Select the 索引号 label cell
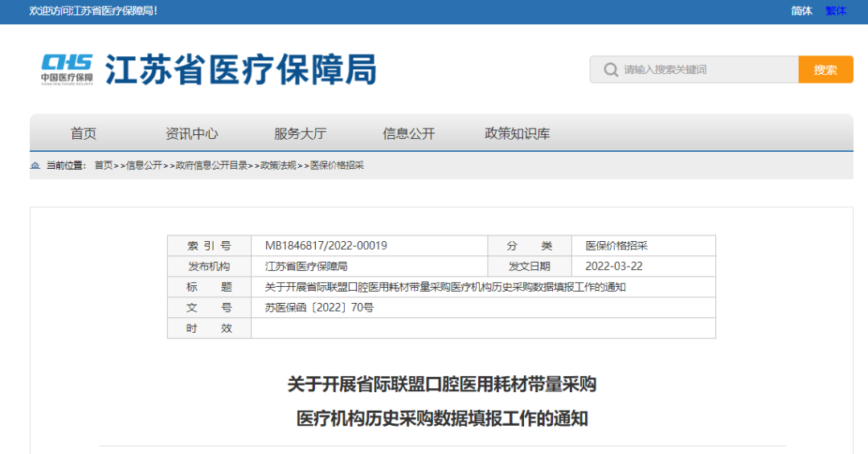 coord(209,246)
